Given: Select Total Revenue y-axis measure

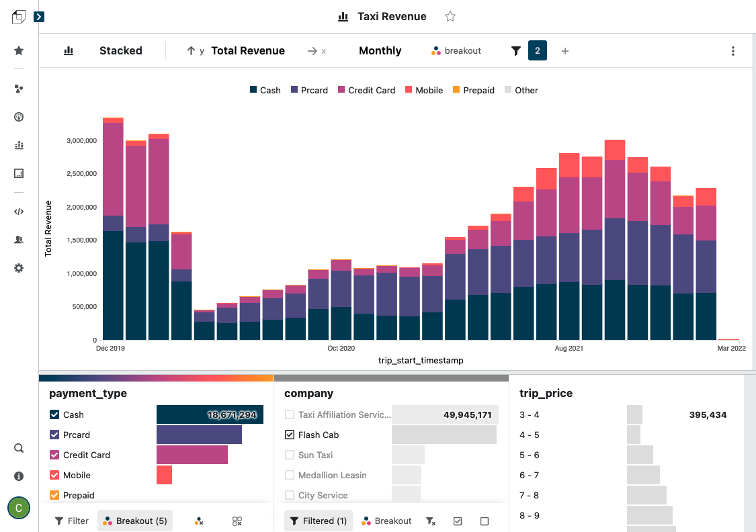Looking at the screenshot, I should pyautogui.click(x=247, y=51).
